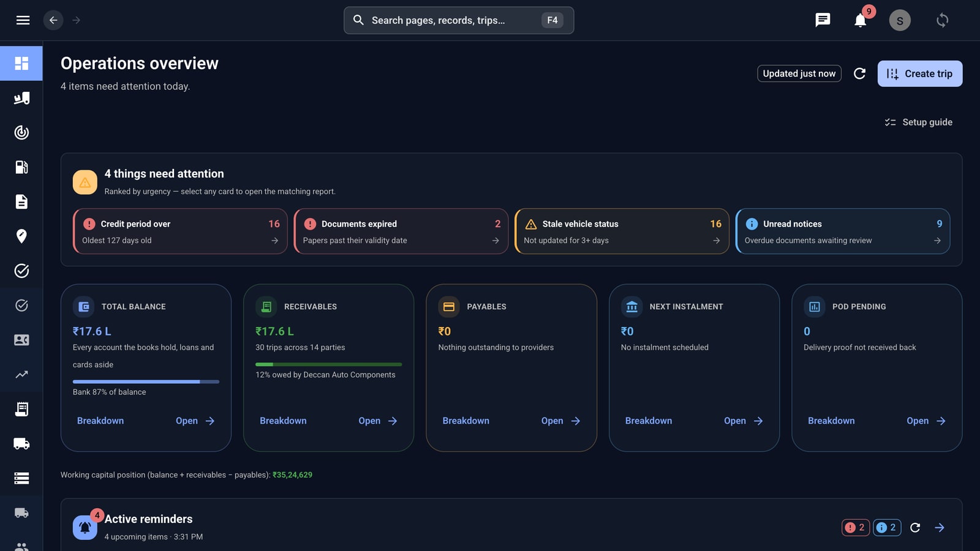The width and height of the screenshot is (980, 551).
Task: Open the chat messages icon
Action: pos(823,20)
